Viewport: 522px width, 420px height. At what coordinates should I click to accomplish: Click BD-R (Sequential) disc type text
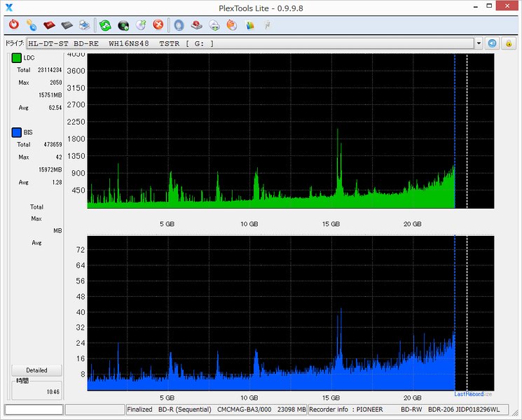[185, 409]
